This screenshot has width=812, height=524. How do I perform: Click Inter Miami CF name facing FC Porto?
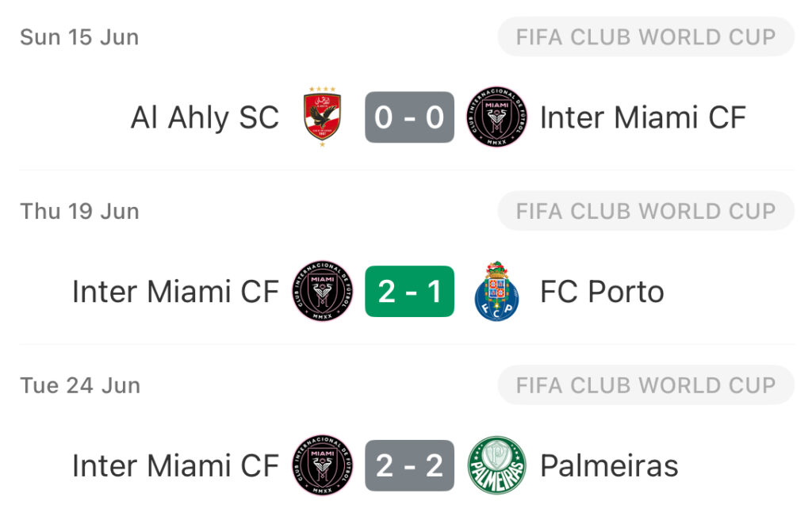click(176, 292)
